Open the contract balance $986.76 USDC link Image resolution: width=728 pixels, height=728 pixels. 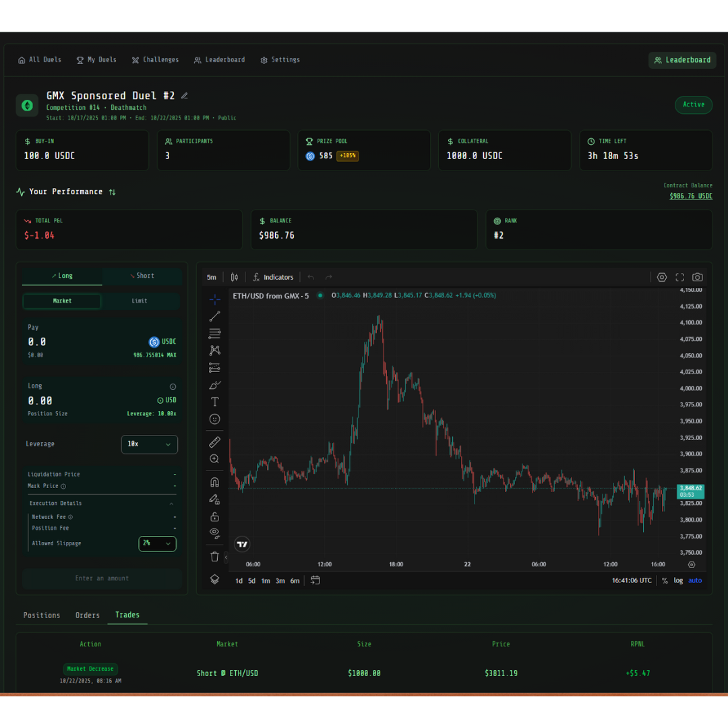(690, 196)
